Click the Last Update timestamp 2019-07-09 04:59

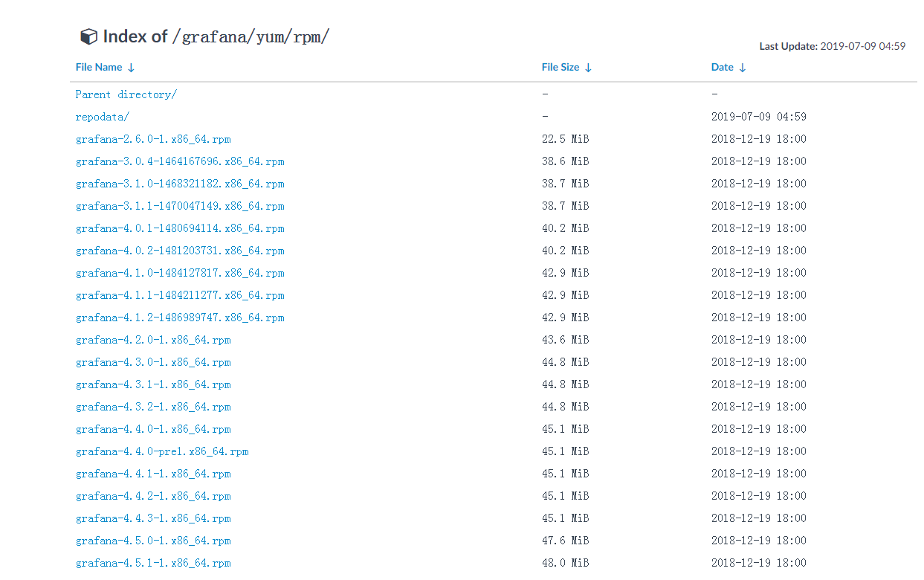pos(862,46)
